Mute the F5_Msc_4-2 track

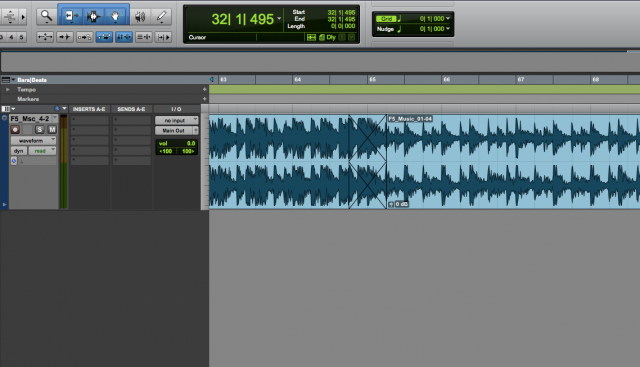point(52,130)
